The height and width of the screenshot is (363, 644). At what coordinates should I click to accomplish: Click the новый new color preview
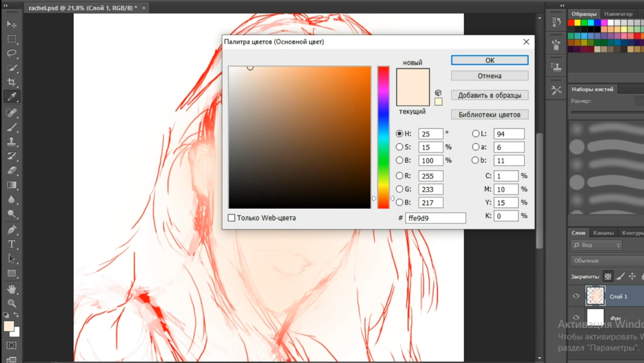(413, 78)
